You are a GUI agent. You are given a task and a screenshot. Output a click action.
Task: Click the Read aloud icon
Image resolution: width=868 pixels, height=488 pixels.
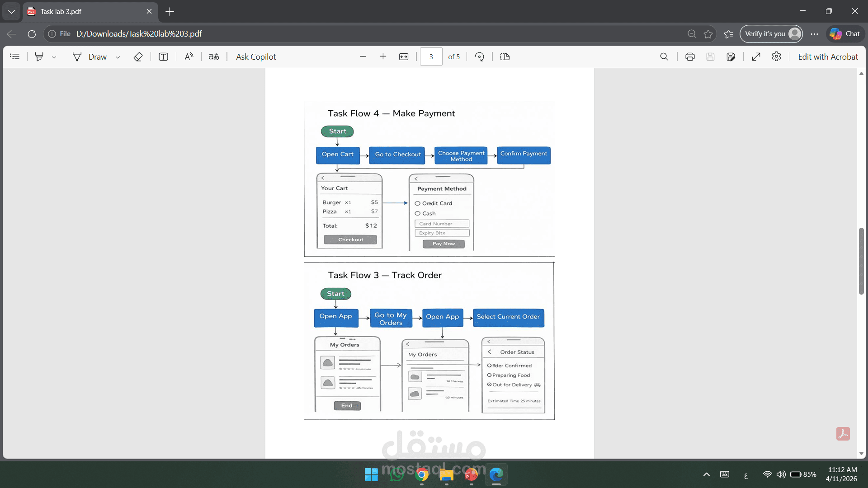coord(189,56)
